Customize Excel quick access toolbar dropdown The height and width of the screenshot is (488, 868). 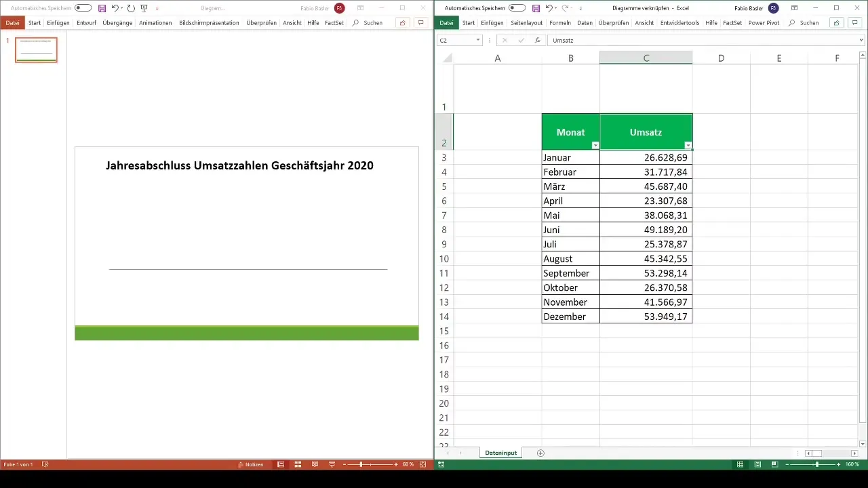pos(581,8)
